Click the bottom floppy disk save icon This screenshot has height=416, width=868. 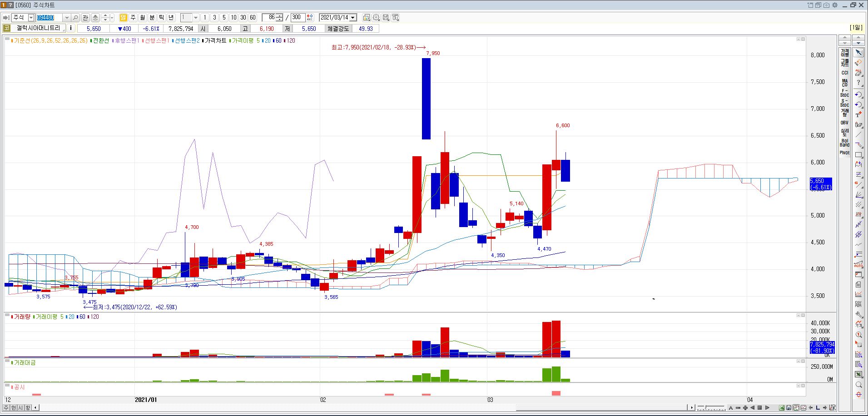(789, 408)
